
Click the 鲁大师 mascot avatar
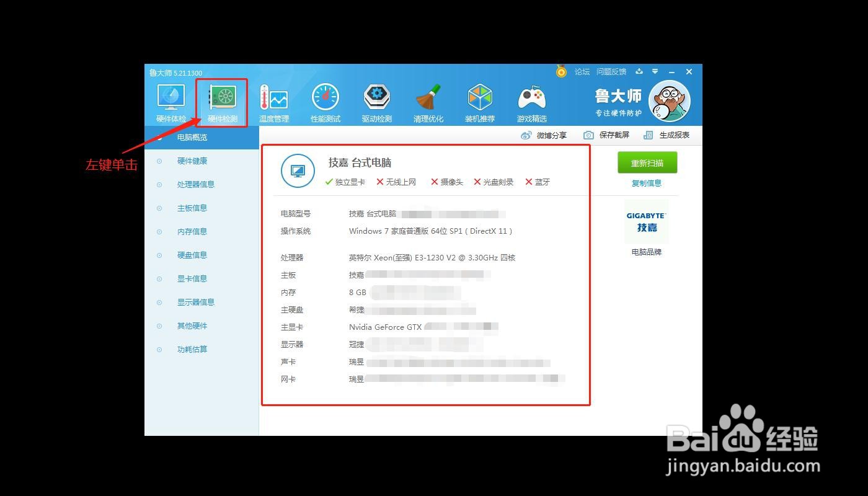670,101
